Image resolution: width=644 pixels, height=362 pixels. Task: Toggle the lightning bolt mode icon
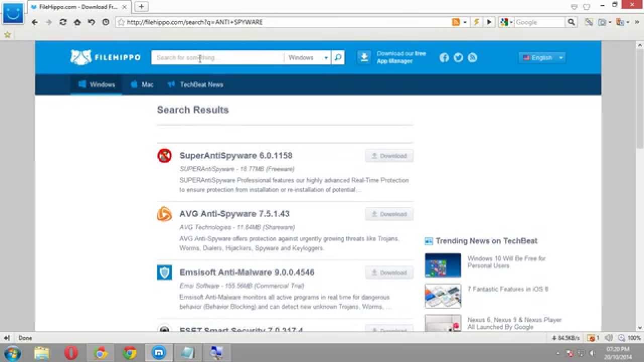click(476, 22)
